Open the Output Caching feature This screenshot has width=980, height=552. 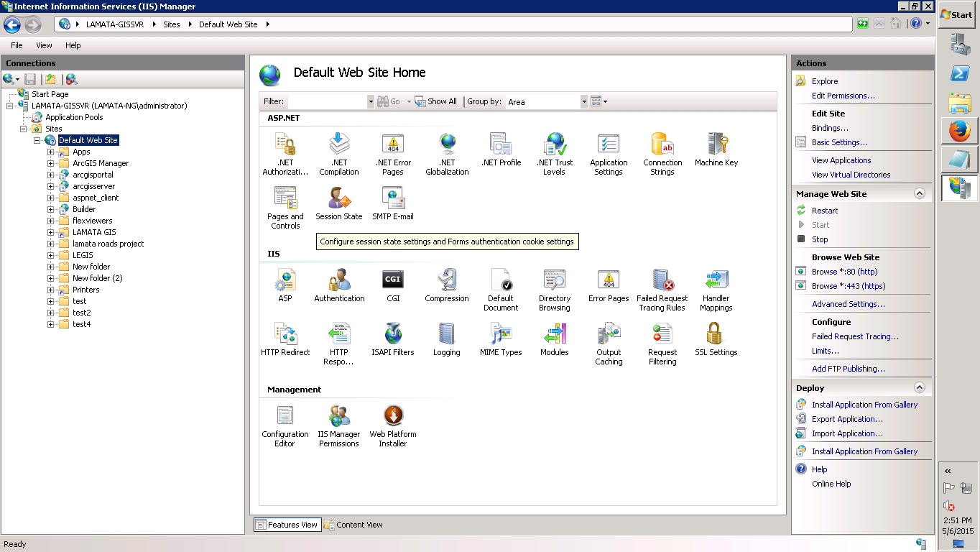pyautogui.click(x=609, y=344)
